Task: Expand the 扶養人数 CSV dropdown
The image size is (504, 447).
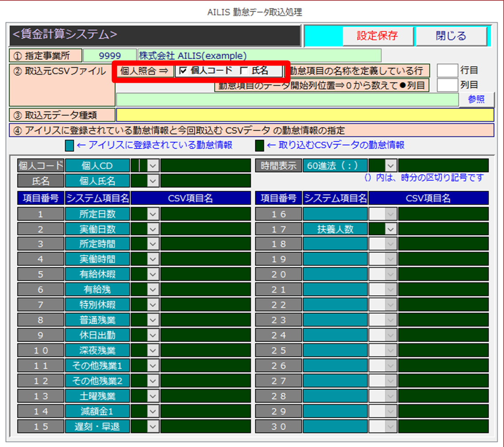Action: click(390, 229)
